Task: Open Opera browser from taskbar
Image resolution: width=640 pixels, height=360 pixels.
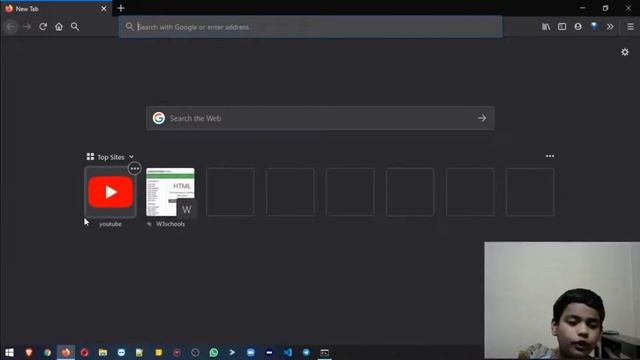Action: click(x=84, y=353)
